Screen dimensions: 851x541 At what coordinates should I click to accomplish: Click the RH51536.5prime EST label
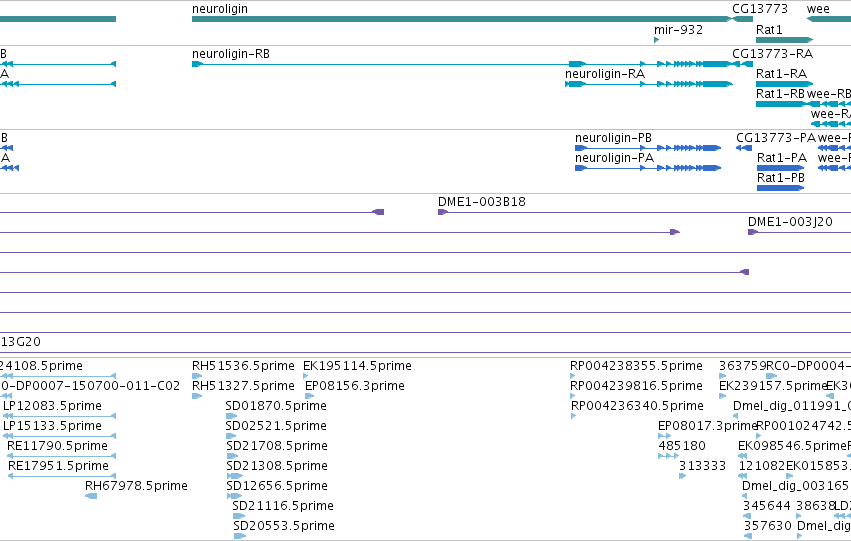243,366
